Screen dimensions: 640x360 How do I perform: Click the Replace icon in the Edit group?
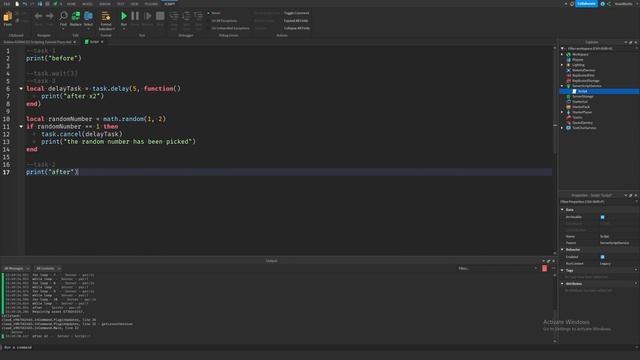point(76,16)
